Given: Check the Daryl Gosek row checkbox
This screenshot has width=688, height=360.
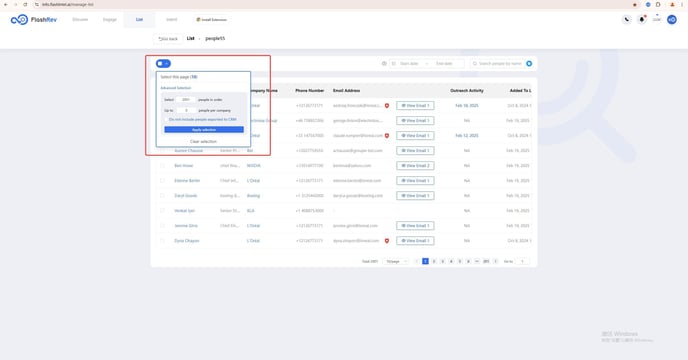Looking at the screenshot, I should click(x=162, y=195).
